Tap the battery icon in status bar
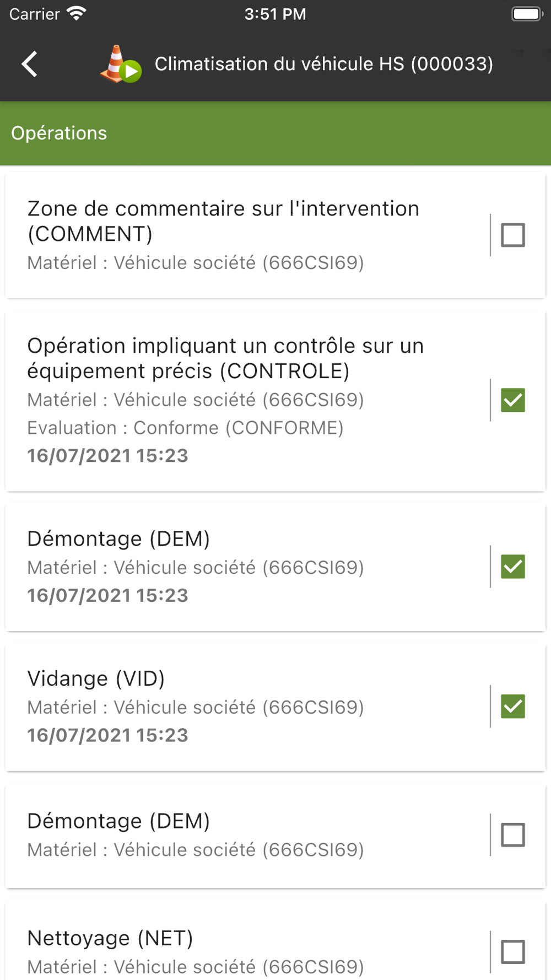 click(x=527, y=14)
